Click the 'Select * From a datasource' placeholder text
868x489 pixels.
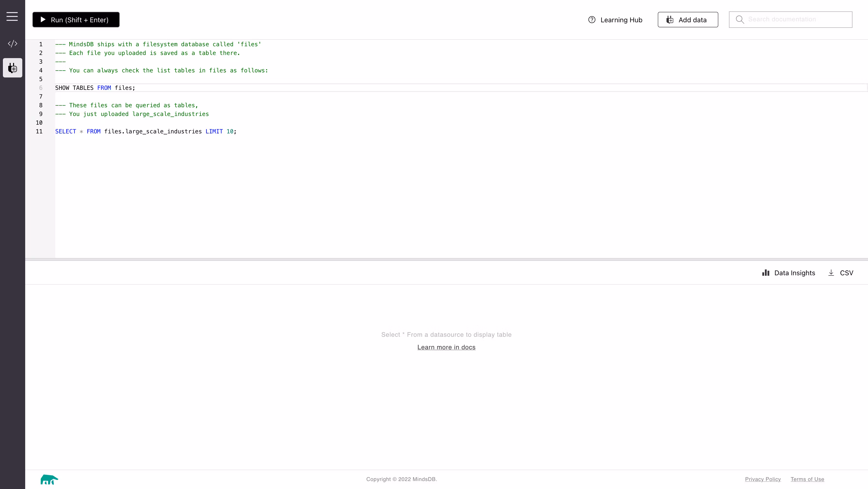pos(446,335)
